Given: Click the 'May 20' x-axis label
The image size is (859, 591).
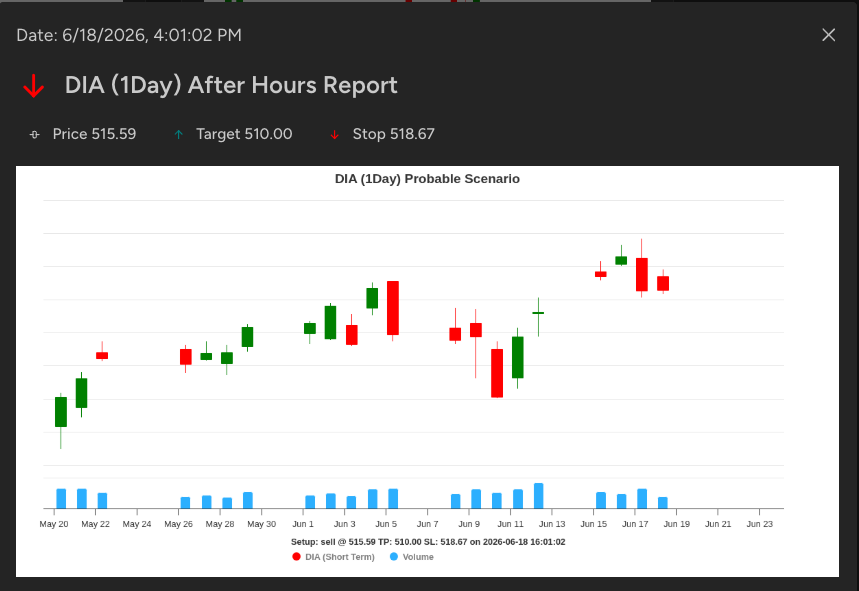Looking at the screenshot, I should pyautogui.click(x=54, y=524).
